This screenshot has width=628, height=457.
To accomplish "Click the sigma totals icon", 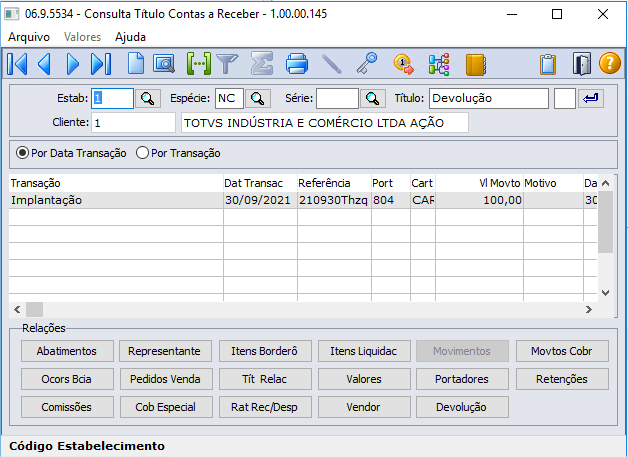I will tap(262, 64).
